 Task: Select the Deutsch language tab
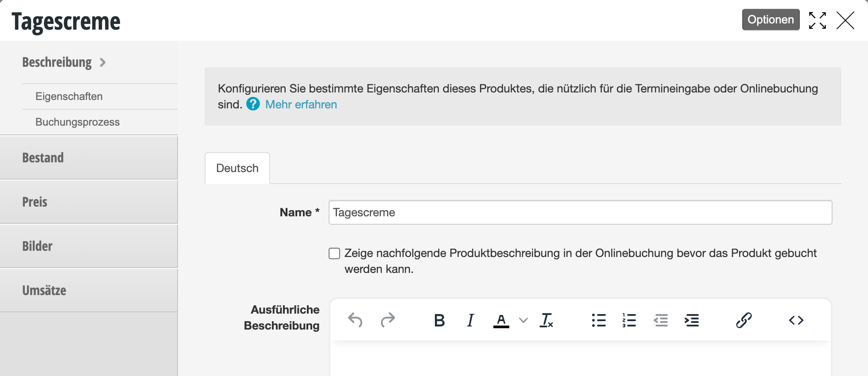click(x=237, y=168)
